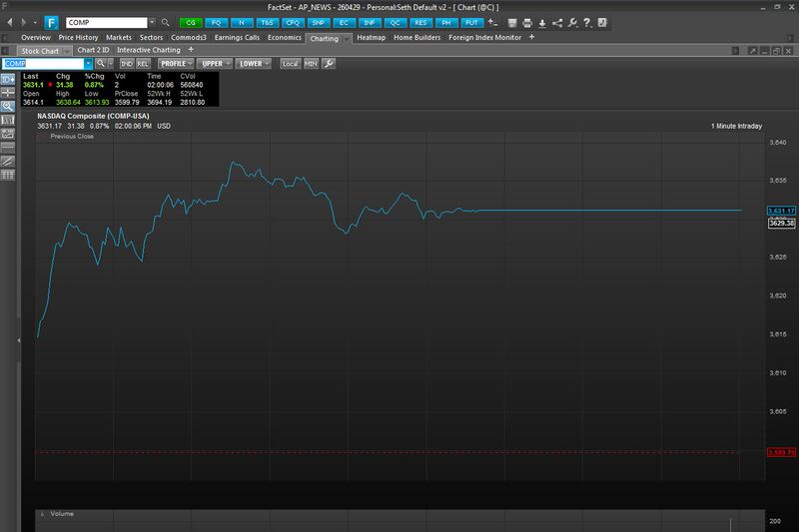
Task: Toggle the IND button
Action: (127, 63)
